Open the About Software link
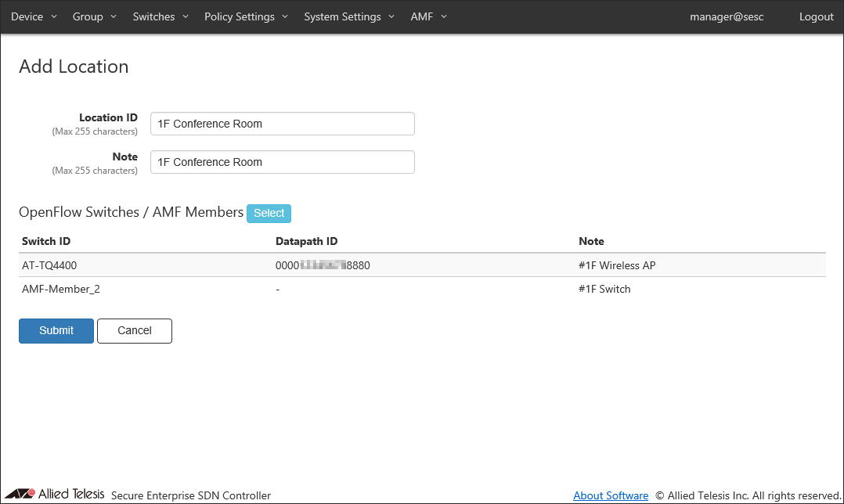 [610, 495]
